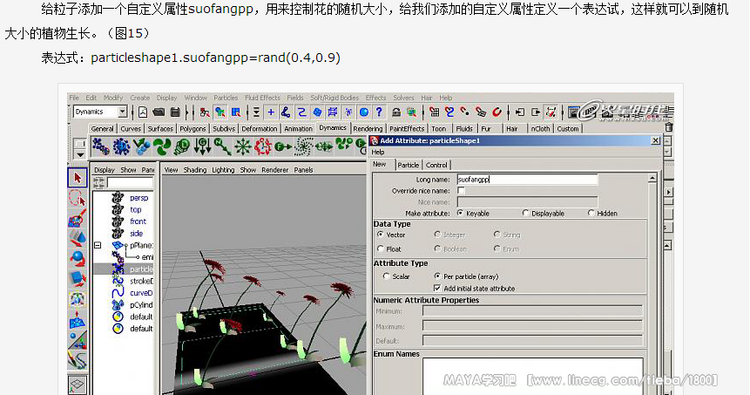Image resolution: width=750 pixels, height=395 pixels.
Task: Switch to the Control tab in Add Attribute
Action: click(x=437, y=165)
